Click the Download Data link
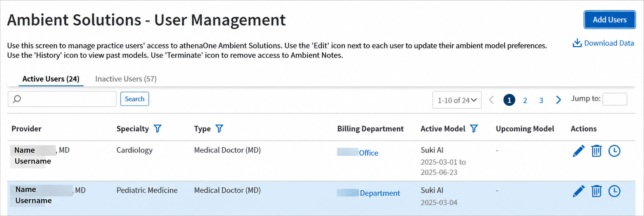The image size is (644, 216). pos(609,43)
